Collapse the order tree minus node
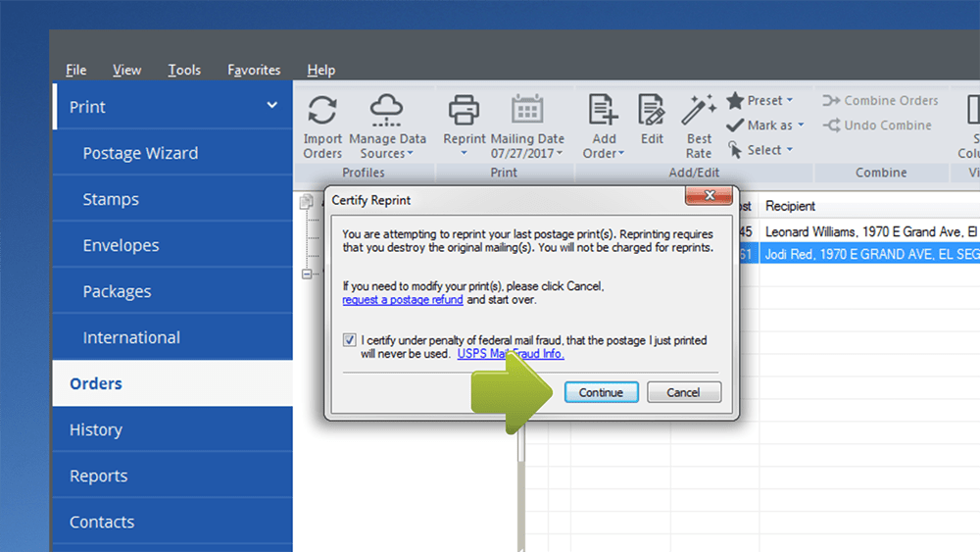 307,274
